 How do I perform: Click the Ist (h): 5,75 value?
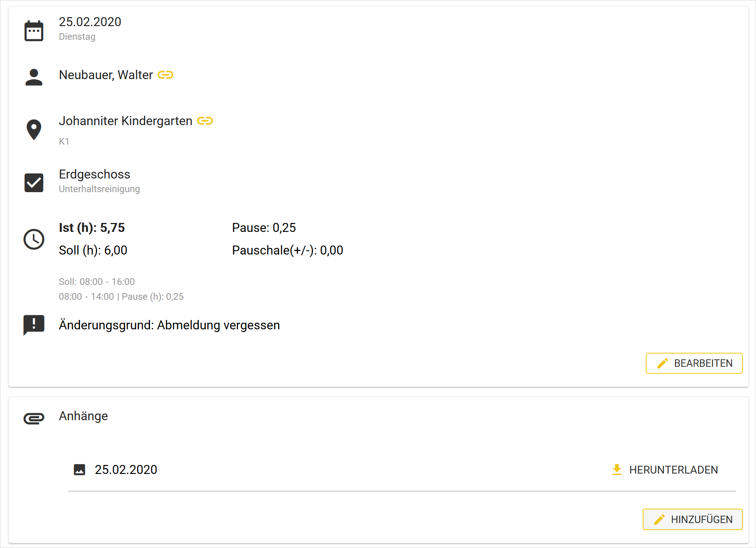click(92, 228)
